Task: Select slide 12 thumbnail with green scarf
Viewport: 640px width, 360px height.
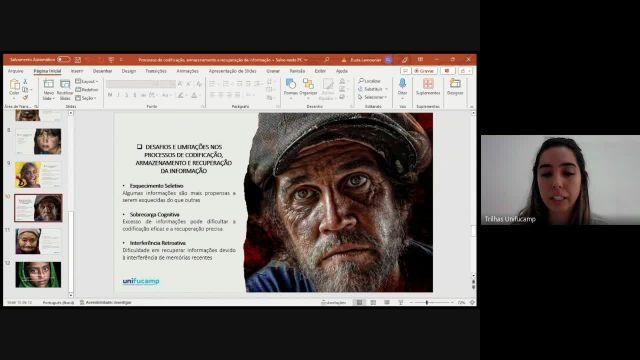Action: tap(38, 275)
